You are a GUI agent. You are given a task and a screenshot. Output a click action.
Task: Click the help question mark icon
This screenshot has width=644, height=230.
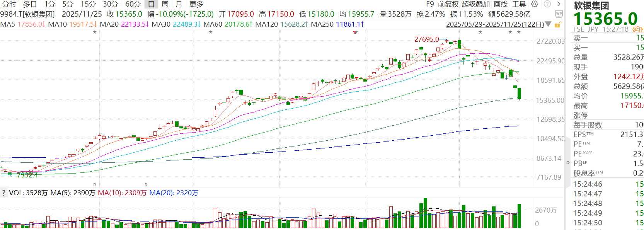tap(547, 4)
